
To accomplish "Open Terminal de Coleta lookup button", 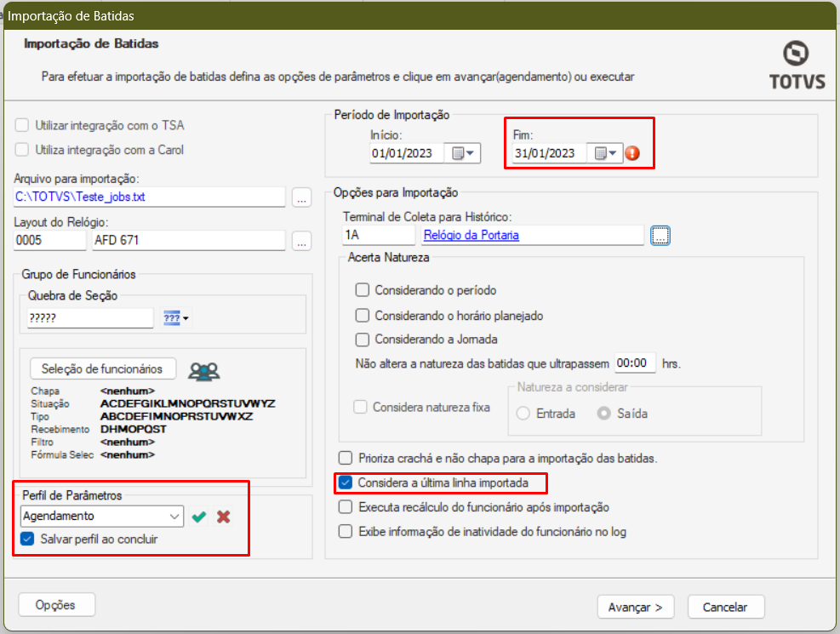I will pyautogui.click(x=660, y=235).
